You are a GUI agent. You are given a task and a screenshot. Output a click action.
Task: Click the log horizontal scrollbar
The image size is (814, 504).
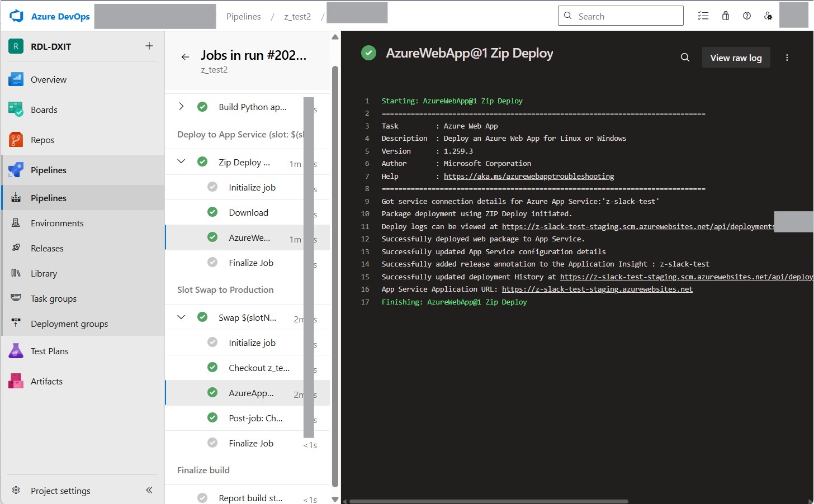(489, 501)
